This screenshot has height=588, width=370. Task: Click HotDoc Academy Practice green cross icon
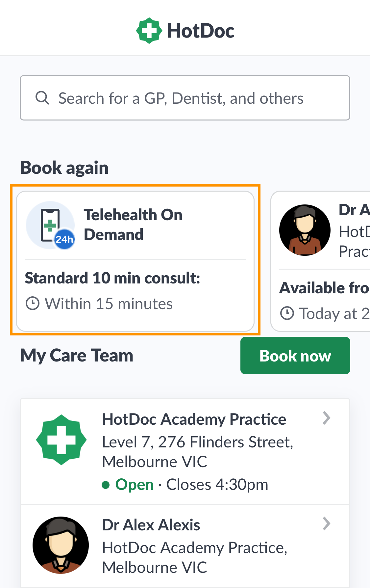[x=61, y=440]
